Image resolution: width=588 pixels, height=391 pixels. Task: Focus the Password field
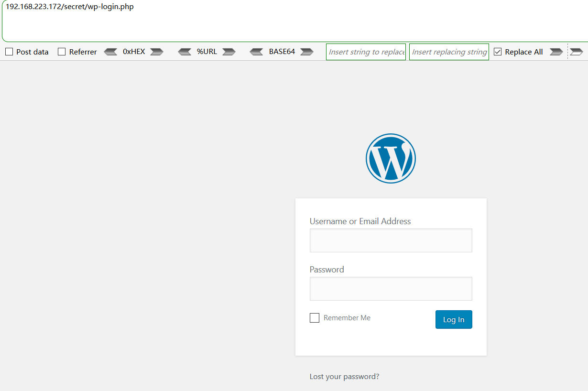pyautogui.click(x=391, y=289)
